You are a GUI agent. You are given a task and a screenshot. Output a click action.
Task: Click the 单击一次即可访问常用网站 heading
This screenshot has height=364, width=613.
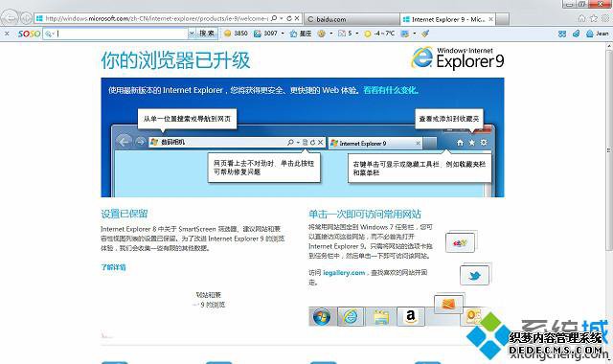coord(365,214)
